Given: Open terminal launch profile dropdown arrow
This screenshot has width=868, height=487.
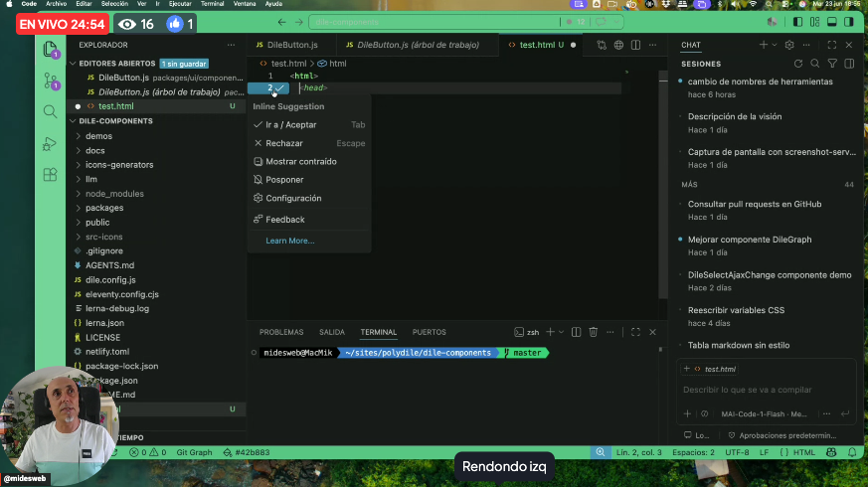Looking at the screenshot, I should [x=562, y=332].
